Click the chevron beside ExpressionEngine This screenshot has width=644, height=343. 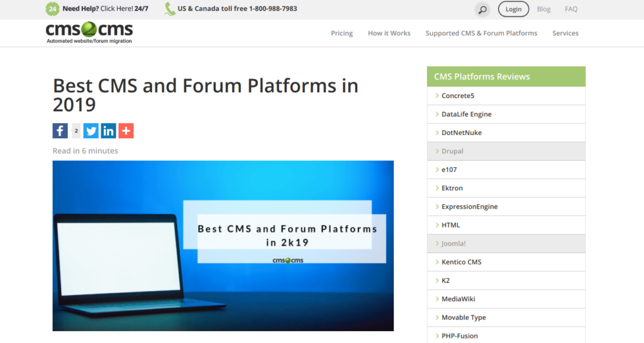point(437,207)
